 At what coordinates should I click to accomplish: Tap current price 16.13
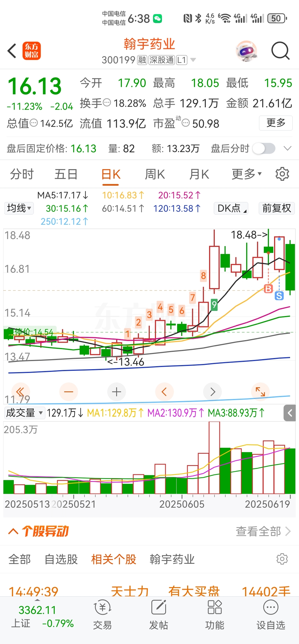(35, 86)
